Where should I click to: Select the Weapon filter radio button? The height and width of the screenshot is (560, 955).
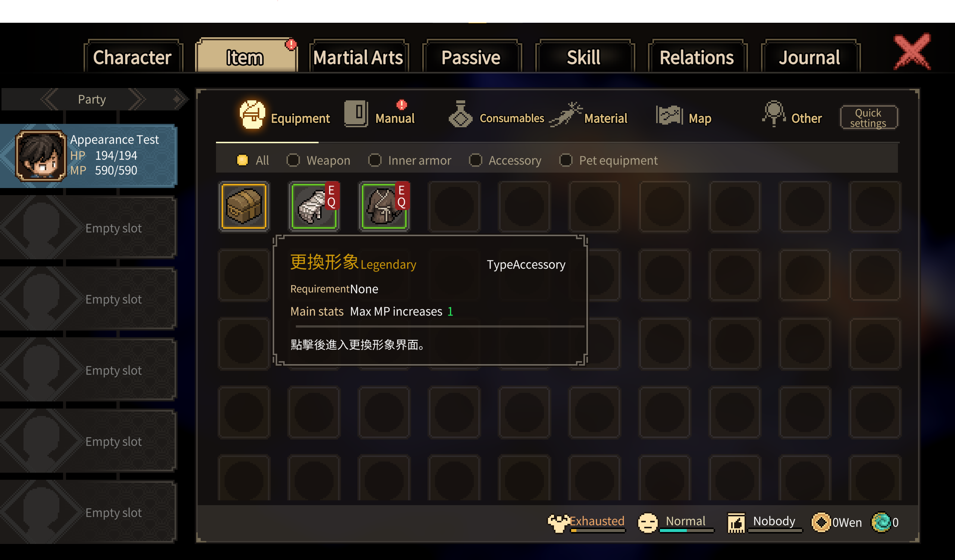293,160
